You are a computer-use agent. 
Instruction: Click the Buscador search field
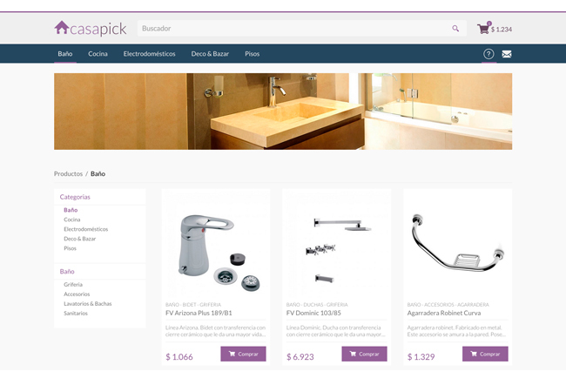tap(302, 28)
